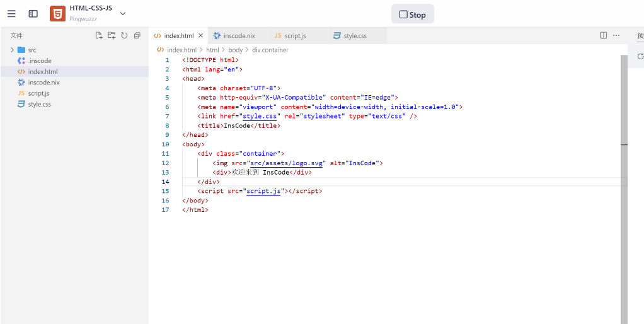The width and height of the screenshot is (644, 324).
Task: Create a new file in explorer
Action: click(99, 36)
